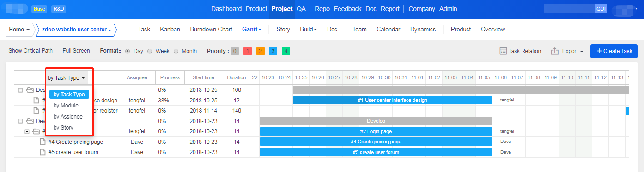Click the folder icon beside the Develop group

tap(30, 121)
